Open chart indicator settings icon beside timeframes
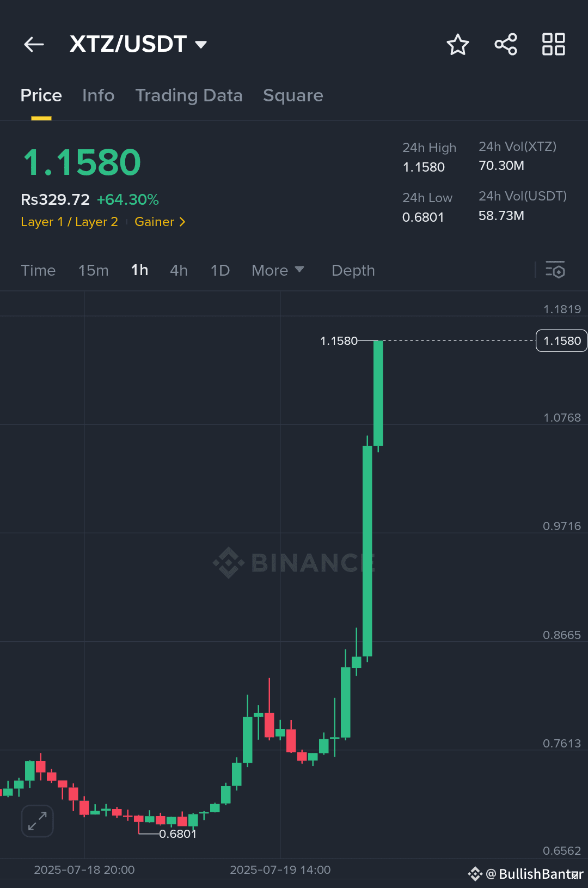 (x=555, y=270)
